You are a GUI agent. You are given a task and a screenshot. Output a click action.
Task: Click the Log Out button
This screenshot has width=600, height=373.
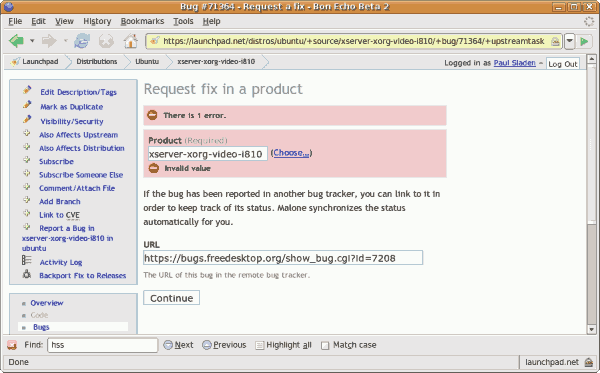pyautogui.click(x=562, y=64)
